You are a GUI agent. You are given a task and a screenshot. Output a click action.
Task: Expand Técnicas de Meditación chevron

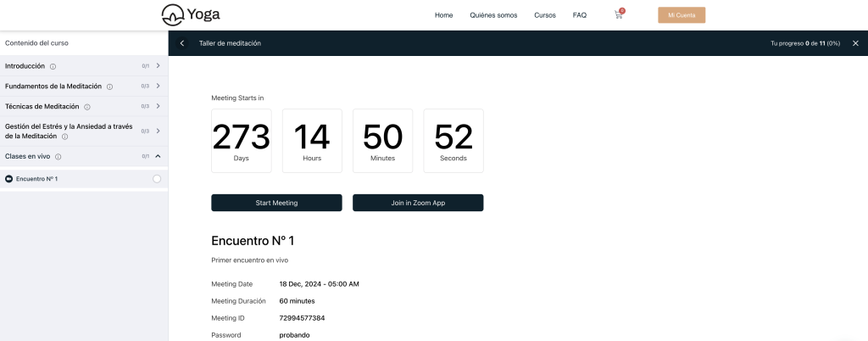point(158,106)
